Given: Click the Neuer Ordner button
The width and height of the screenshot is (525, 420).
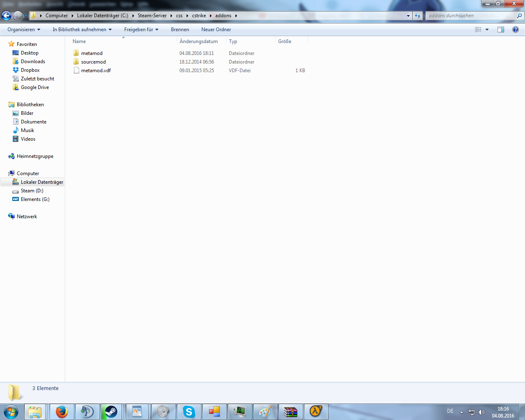Looking at the screenshot, I should (x=216, y=30).
